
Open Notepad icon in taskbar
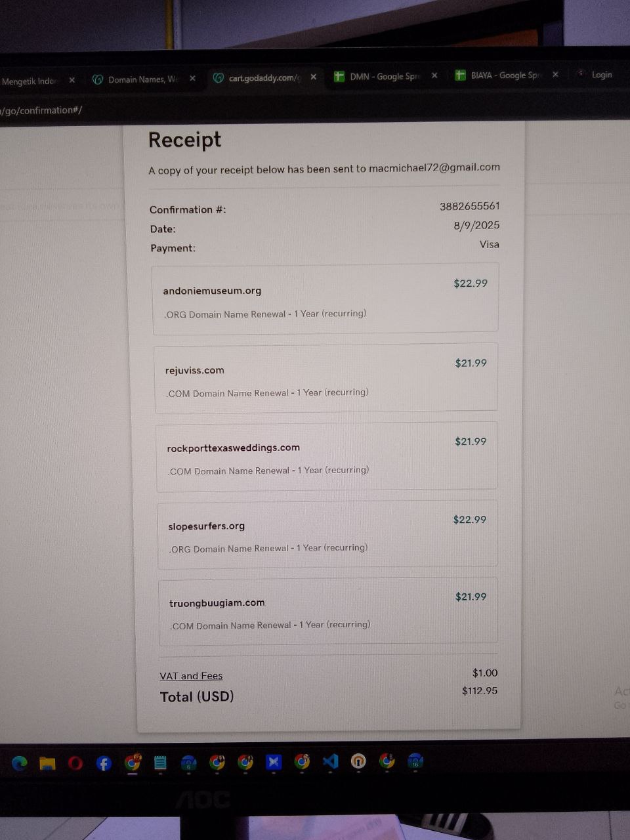pyautogui.click(x=160, y=763)
